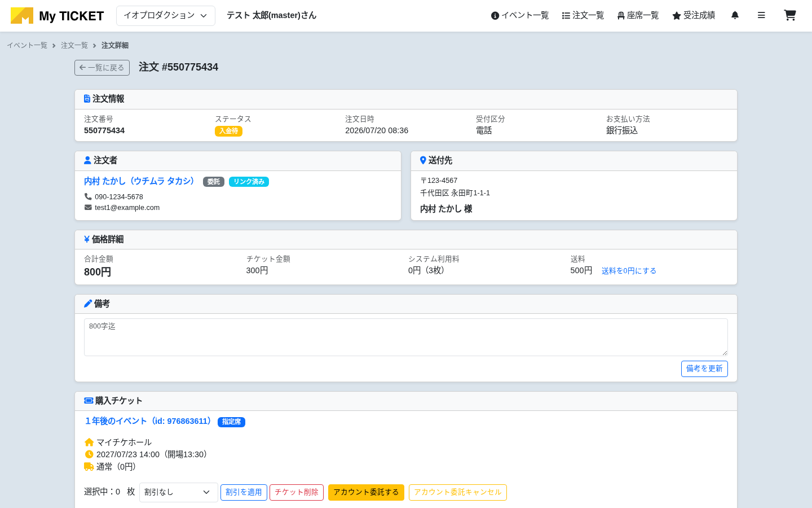Click the 割引を適用 button
Screen dimensions: 812x508
click(244, 492)
